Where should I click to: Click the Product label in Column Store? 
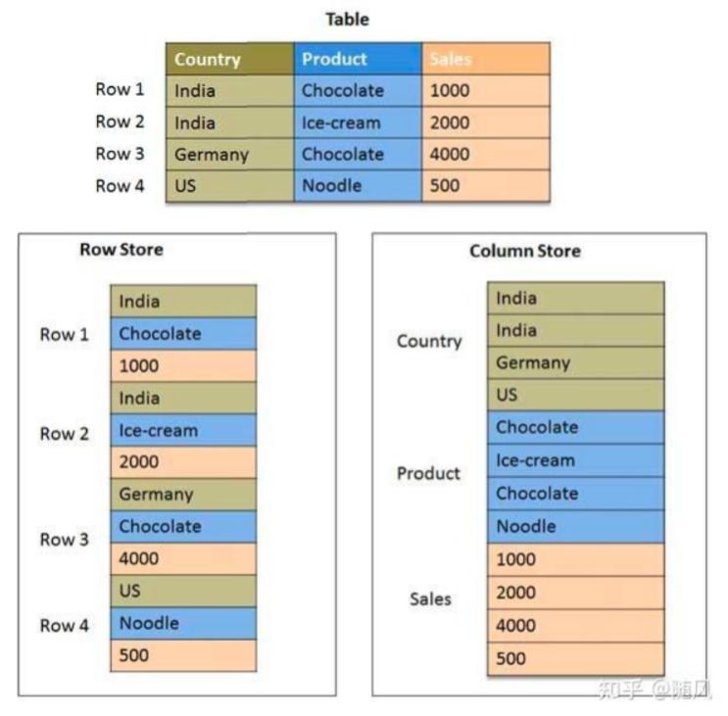point(428,473)
